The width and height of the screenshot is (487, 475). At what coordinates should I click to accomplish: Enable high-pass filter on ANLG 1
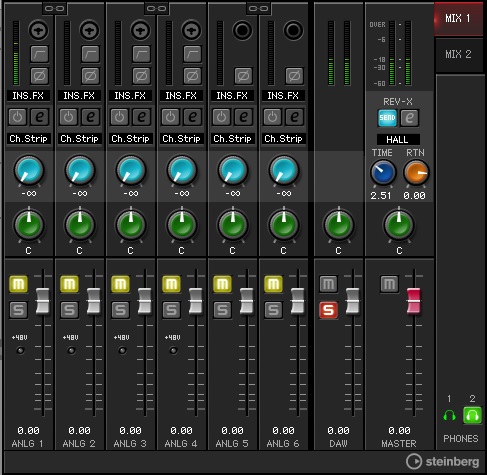point(39,54)
